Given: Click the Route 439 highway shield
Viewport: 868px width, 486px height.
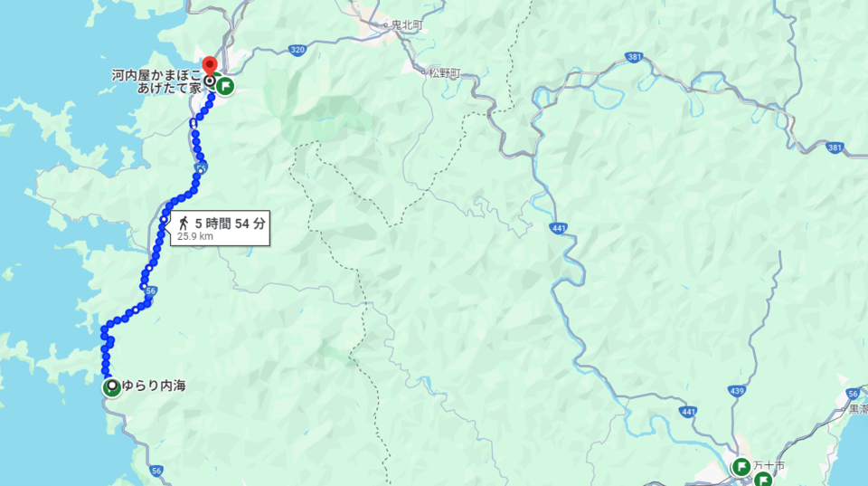Looking at the screenshot, I should click(x=736, y=391).
